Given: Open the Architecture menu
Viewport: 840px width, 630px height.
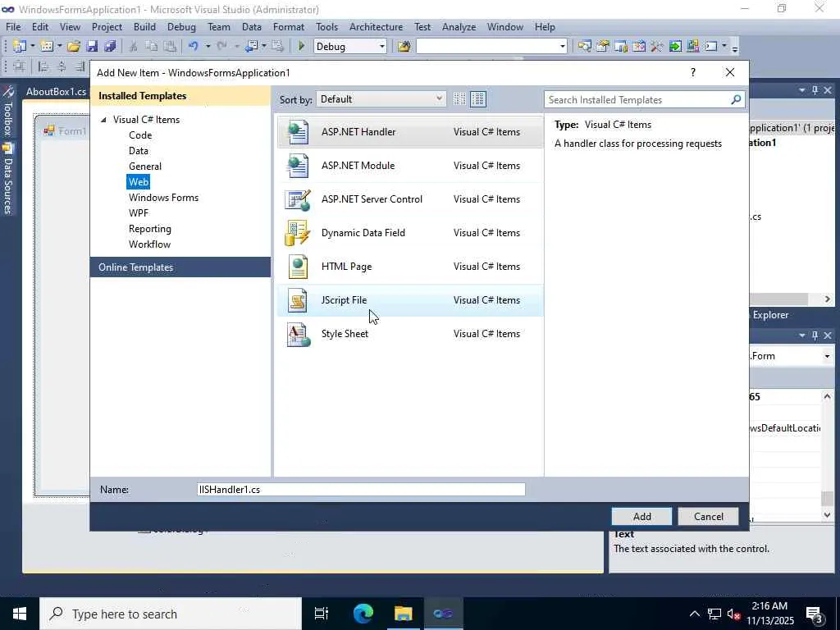Looking at the screenshot, I should (376, 27).
